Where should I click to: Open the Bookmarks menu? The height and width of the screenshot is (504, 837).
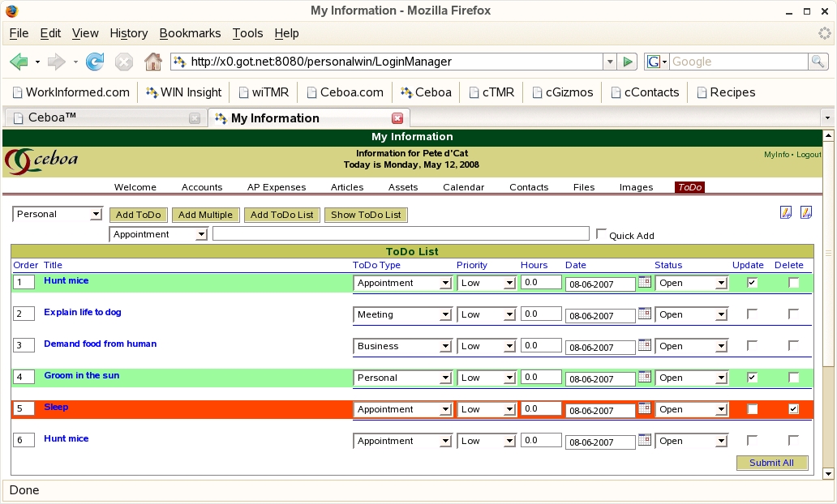point(190,33)
